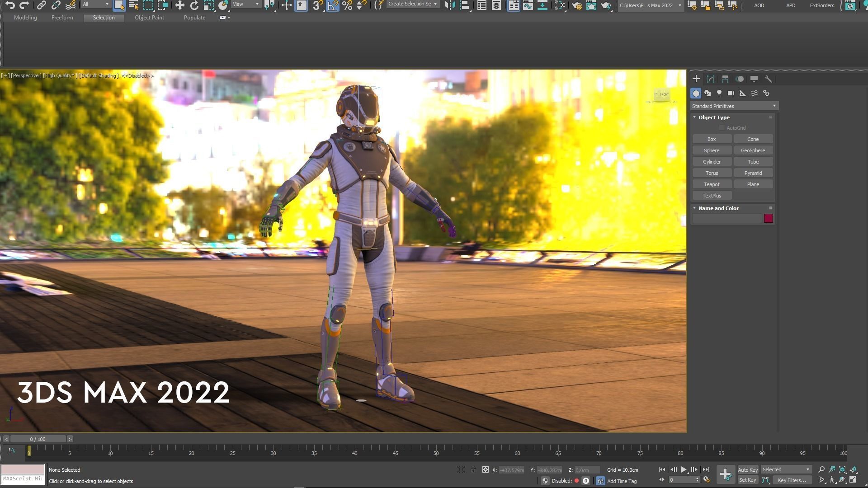Open ribbon minimize options dropdown arrow

229,18
